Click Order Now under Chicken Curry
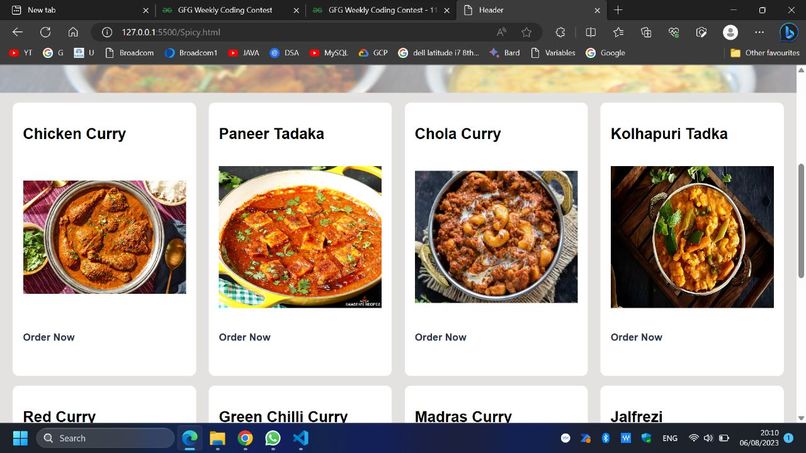Image resolution: width=806 pixels, height=453 pixels. (x=49, y=337)
